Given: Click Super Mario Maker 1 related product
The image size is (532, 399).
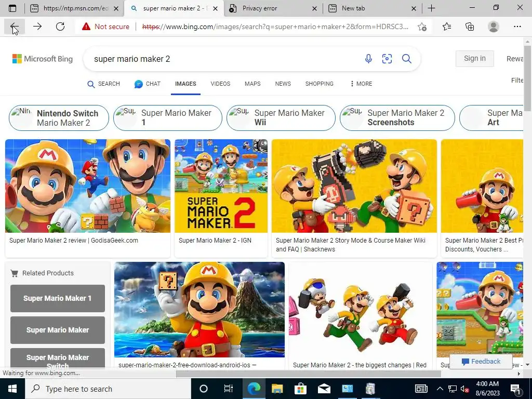Looking at the screenshot, I should click(58, 298).
